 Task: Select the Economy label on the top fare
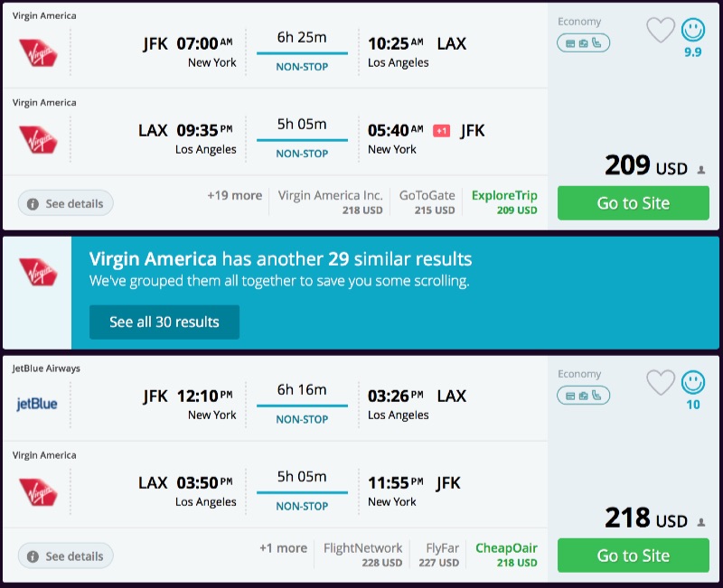580,20
